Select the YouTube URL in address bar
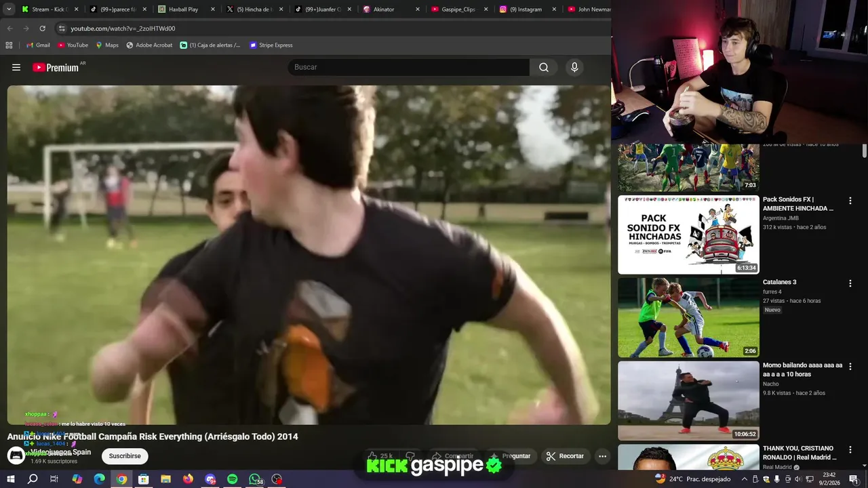This screenshot has height=488, width=868. 123,28
